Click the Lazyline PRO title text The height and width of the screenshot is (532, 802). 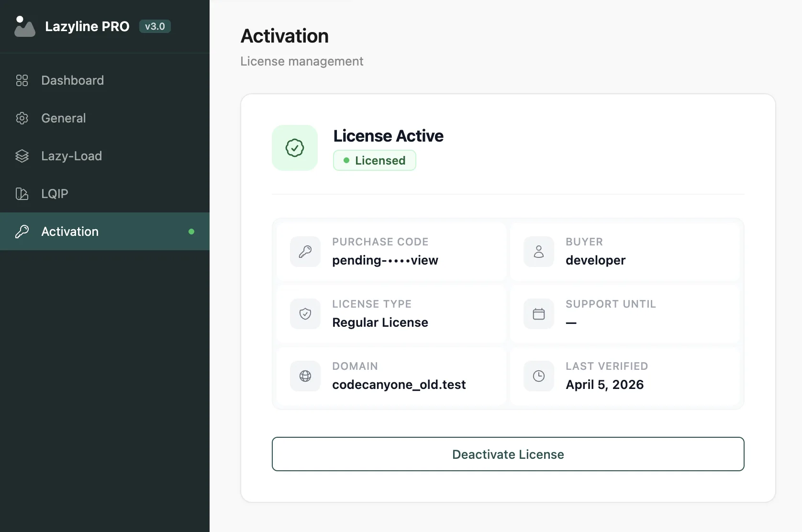tap(87, 26)
